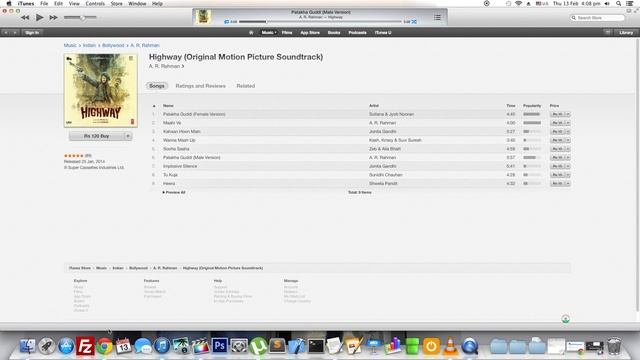This screenshot has width=640, height=360.
Task: Open price dropdown for Patakha Guddi (Male Version)
Action: tap(568, 158)
